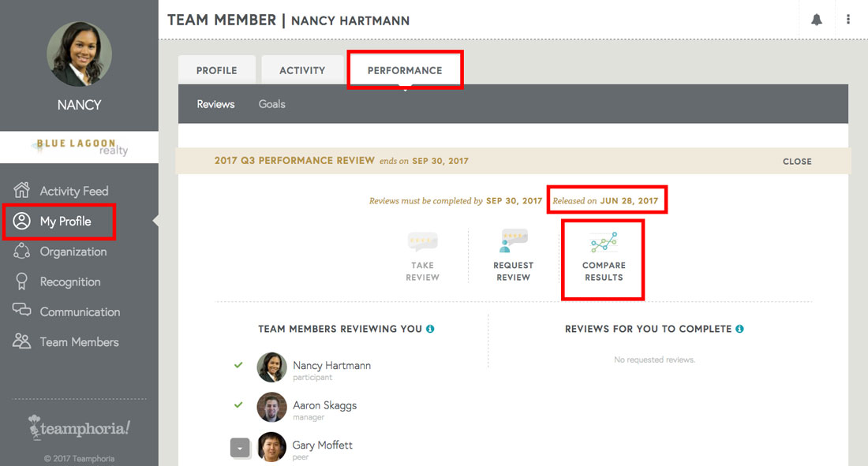Open the Team Members section
Viewport: 868px width, 466px height.
coord(80,341)
